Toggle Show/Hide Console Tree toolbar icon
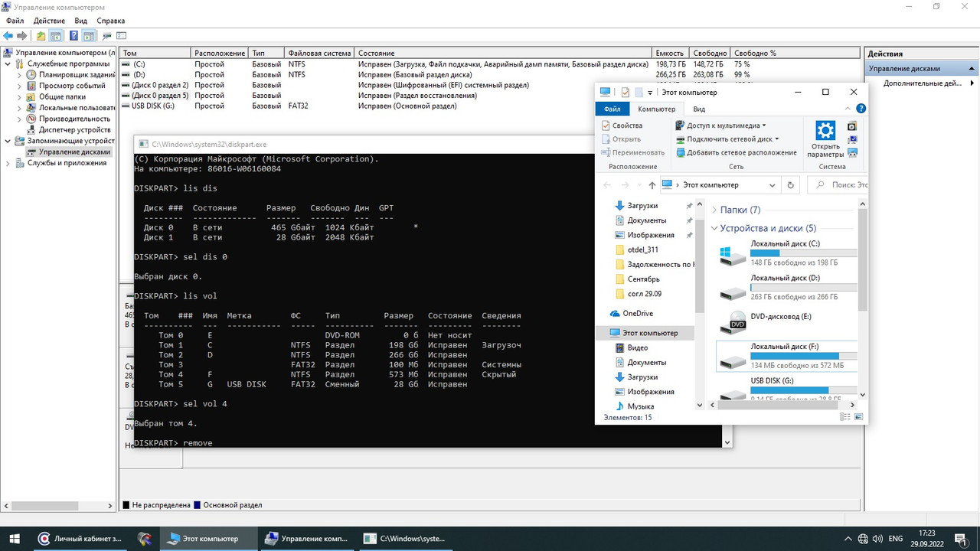Image resolution: width=980 pixels, height=551 pixels. pyautogui.click(x=56, y=36)
